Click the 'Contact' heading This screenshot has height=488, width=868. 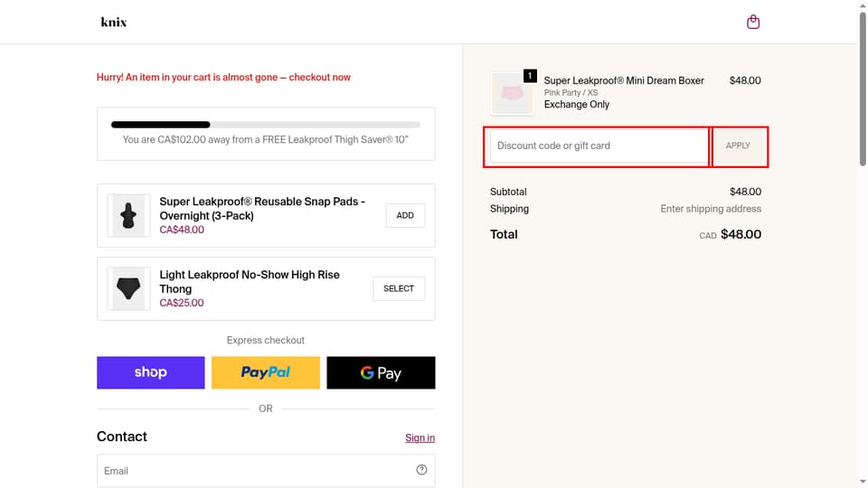122,436
